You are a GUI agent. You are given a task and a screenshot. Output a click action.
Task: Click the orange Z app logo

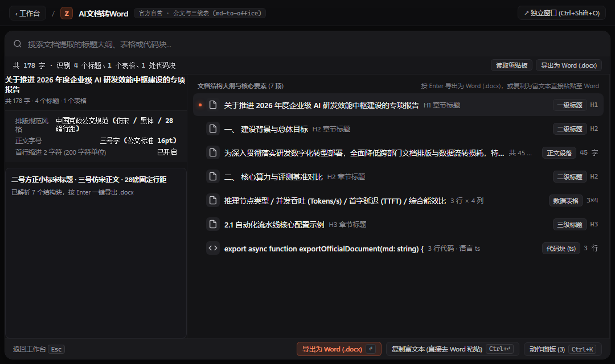(x=67, y=13)
